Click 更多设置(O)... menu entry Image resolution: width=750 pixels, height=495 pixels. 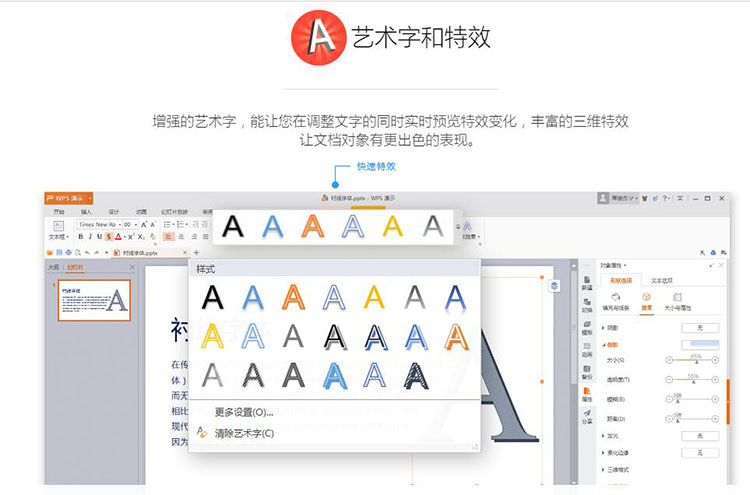[244, 412]
